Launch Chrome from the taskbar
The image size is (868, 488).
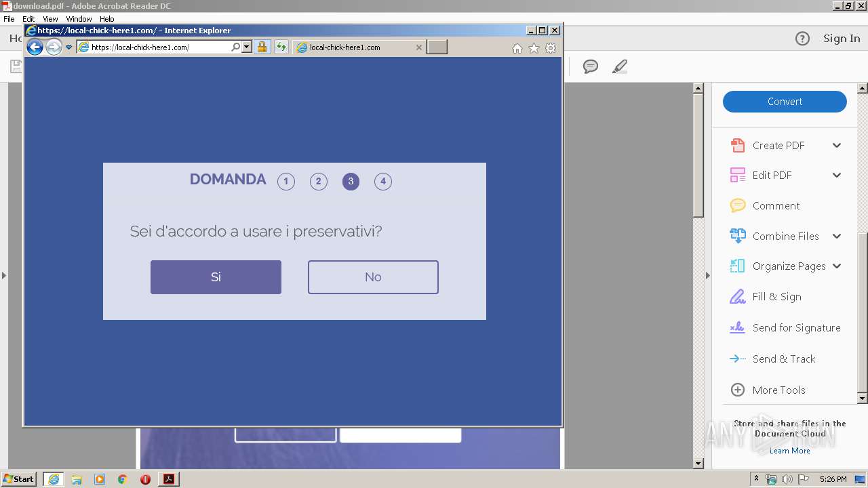pyautogui.click(x=123, y=479)
